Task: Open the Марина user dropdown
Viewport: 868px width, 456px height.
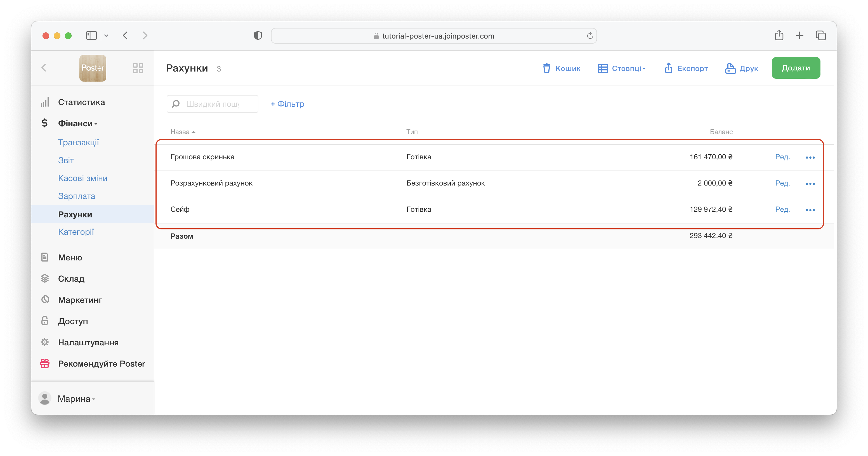Action: point(77,399)
